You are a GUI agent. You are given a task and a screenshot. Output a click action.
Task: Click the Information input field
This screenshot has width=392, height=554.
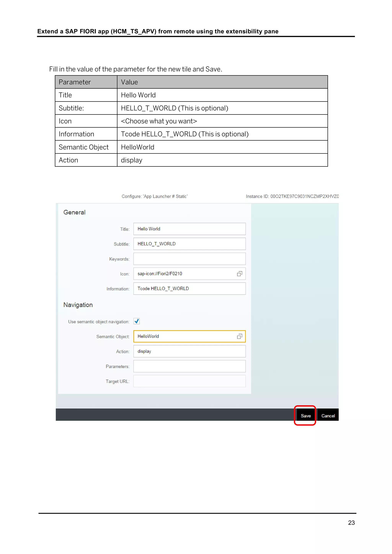pos(189,289)
